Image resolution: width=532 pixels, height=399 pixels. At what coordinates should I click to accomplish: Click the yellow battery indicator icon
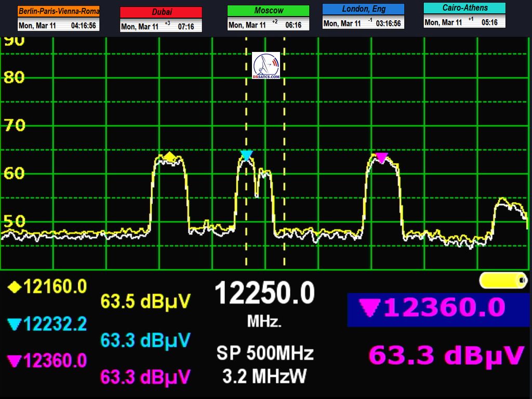pyautogui.click(x=503, y=281)
